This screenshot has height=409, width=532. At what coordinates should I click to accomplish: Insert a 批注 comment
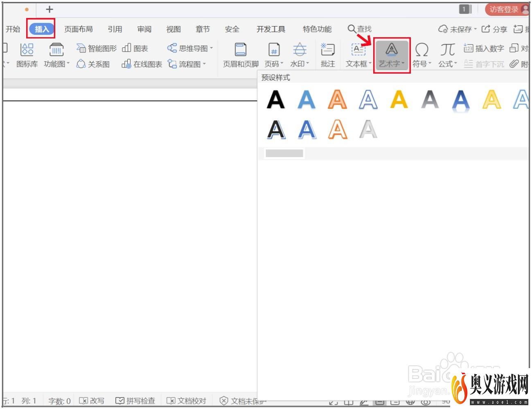(x=328, y=55)
